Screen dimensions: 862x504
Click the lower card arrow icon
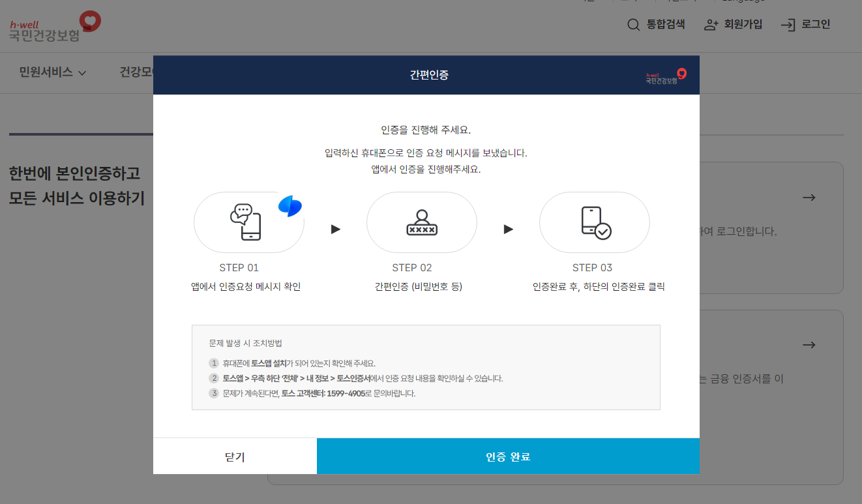pyautogui.click(x=809, y=345)
